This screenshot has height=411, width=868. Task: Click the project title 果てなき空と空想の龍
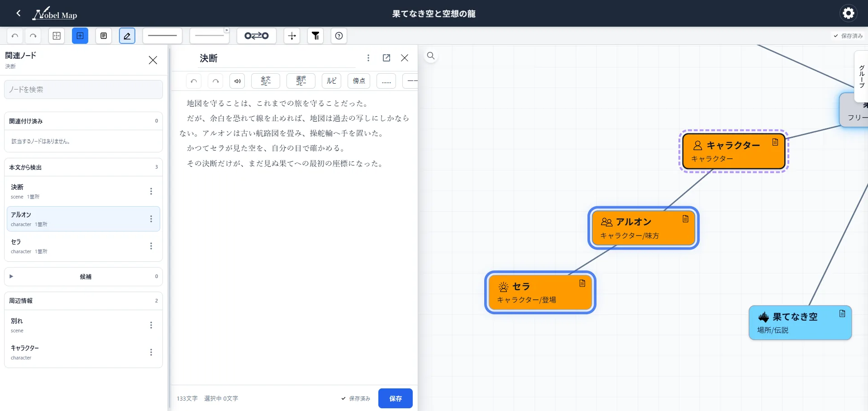click(434, 14)
